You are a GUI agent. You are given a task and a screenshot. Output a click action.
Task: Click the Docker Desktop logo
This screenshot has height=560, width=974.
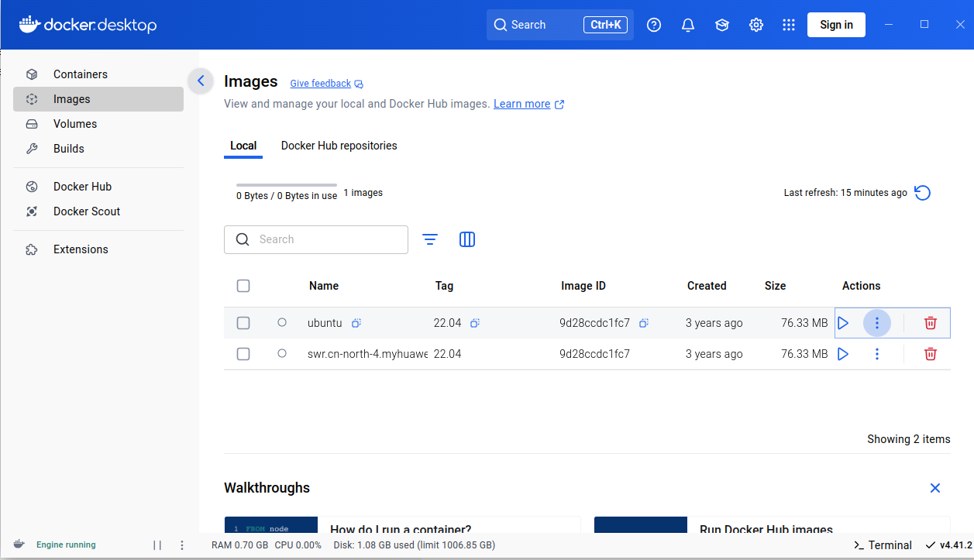click(88, 25)
